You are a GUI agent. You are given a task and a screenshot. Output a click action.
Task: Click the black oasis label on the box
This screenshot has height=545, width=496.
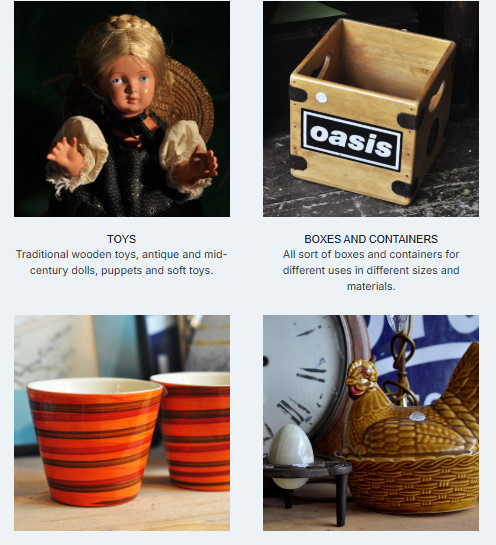coord(351,141)
